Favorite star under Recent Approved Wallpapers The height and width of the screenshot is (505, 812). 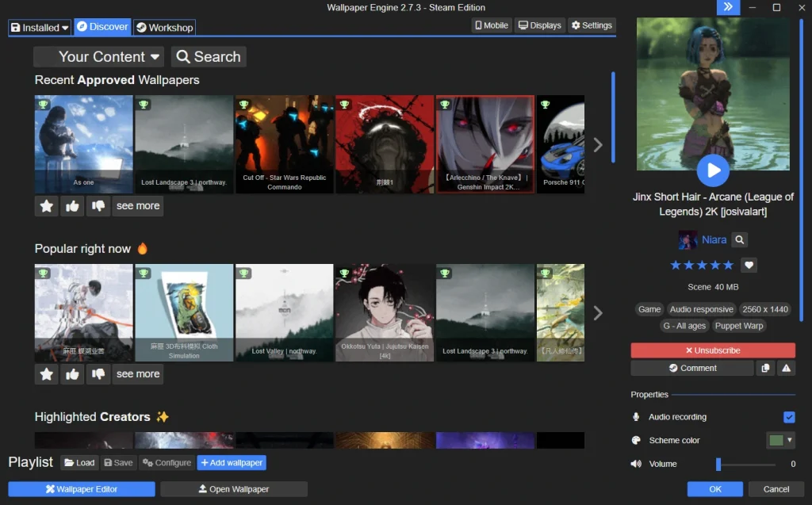point(47,206)
